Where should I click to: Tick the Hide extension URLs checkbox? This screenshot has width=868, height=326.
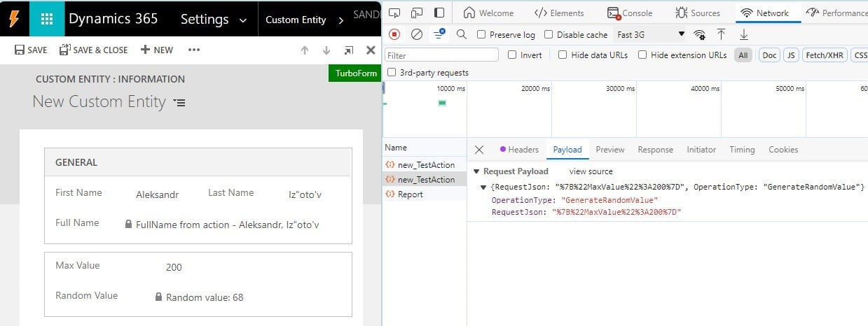tap(642, 55)
